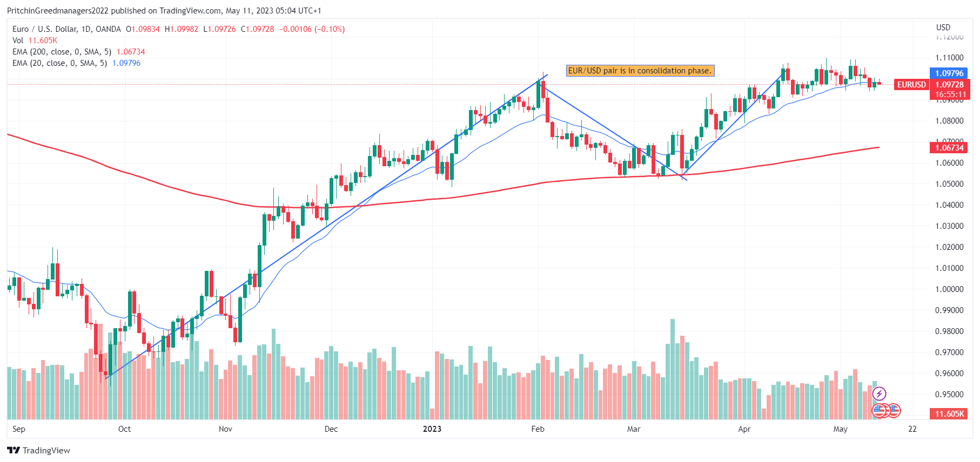Click the leftmost US flag economic event icon

pos(880,411)
